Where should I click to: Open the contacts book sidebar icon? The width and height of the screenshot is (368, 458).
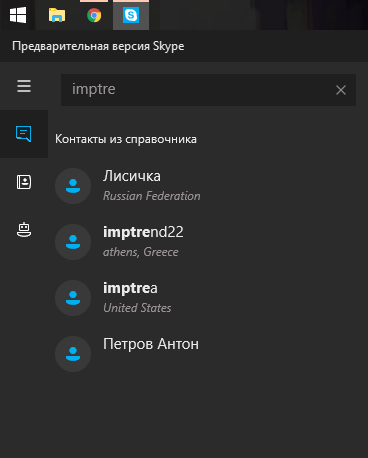24,182
